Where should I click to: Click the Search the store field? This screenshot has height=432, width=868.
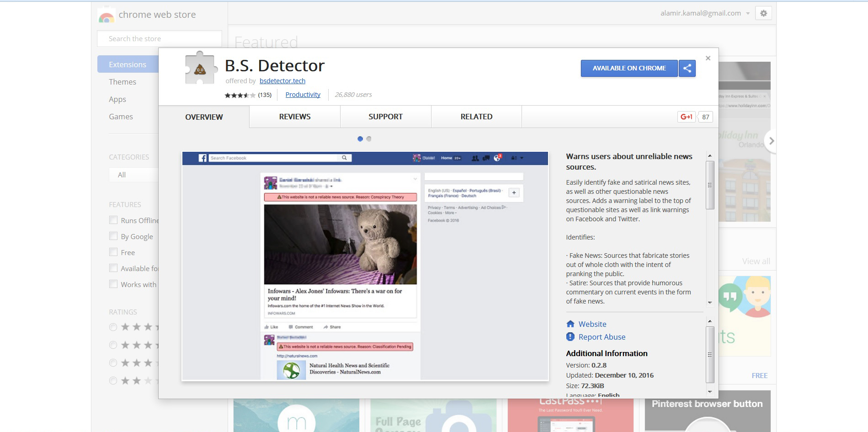160,39
